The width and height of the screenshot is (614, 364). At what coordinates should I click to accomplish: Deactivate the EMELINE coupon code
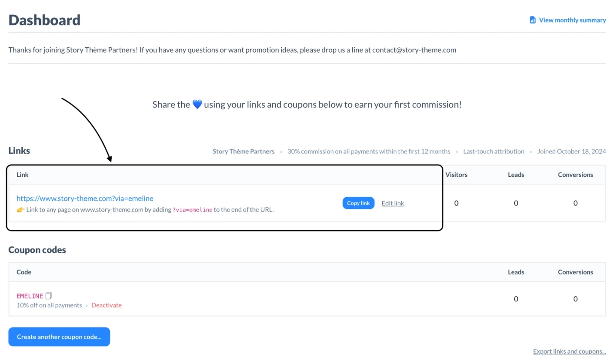tap(107, 305)
